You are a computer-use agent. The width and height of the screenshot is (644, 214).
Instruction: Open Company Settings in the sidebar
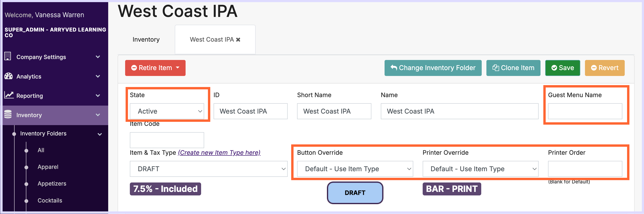(41, 57)
